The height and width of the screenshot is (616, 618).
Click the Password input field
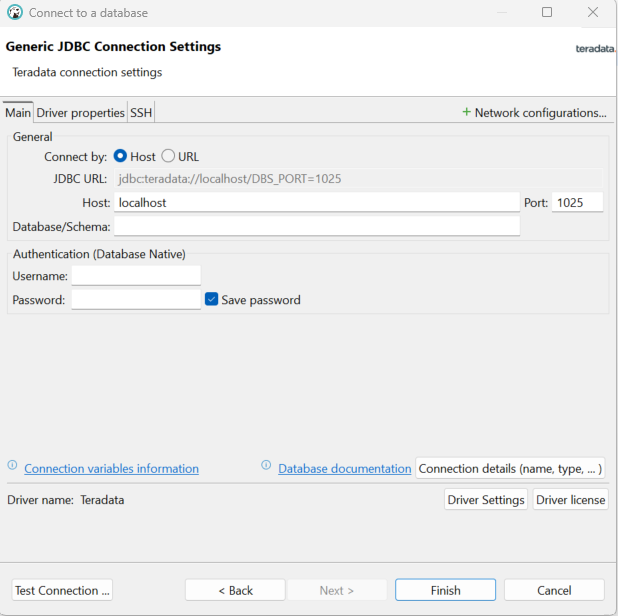point(136,300)
